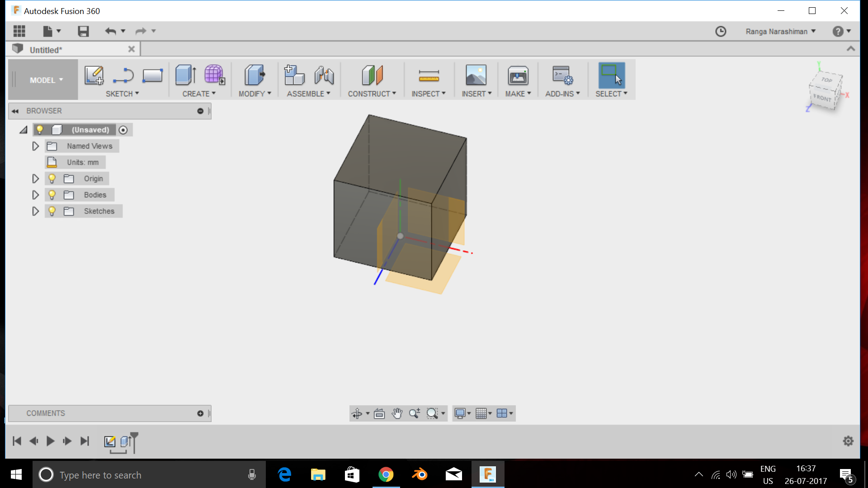Toggle visibility of Origin folder
Viewport: 868px width, 488px height.
(x=52, y=178)
